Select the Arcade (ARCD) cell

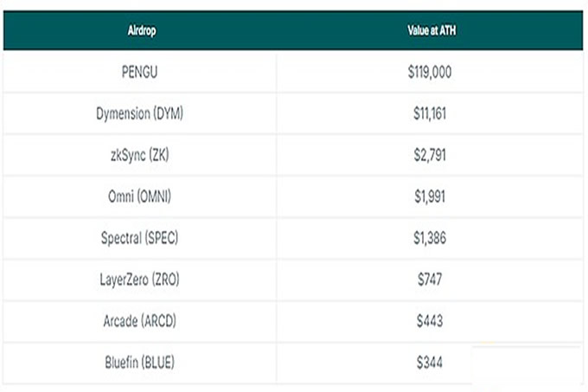tap(141, 321)
